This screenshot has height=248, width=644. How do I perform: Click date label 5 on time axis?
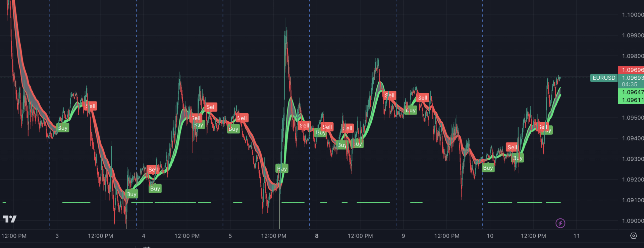(230, 236)
